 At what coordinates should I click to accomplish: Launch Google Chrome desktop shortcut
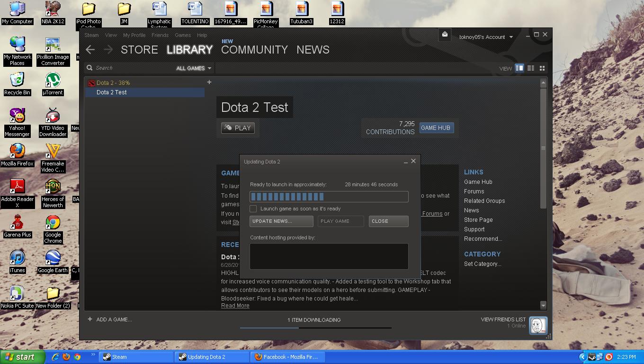tap(53, 229)
